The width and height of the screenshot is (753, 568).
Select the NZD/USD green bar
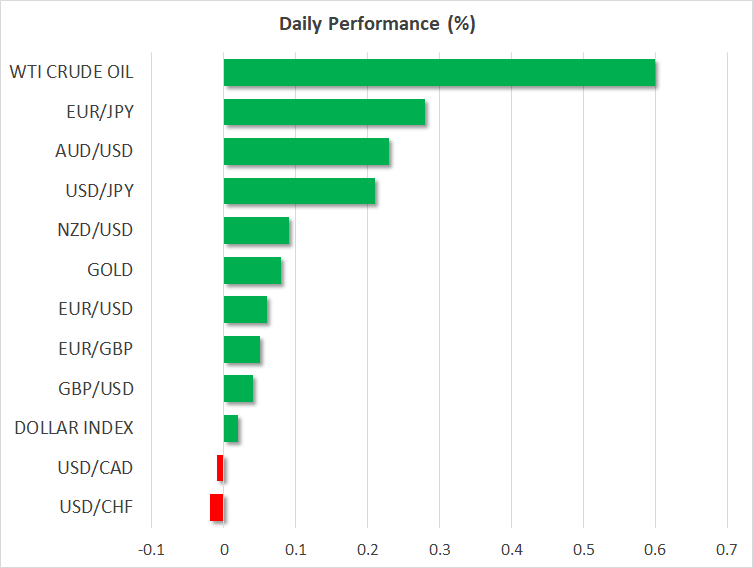point(256,231)
